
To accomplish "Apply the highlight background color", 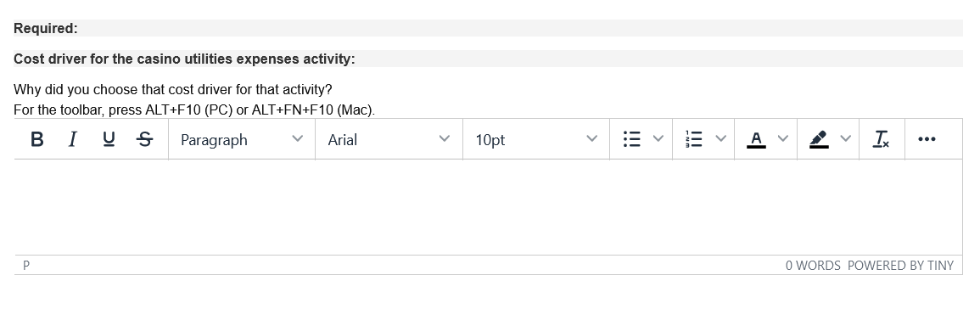I will pyautogui.click(x=819, y=139).
